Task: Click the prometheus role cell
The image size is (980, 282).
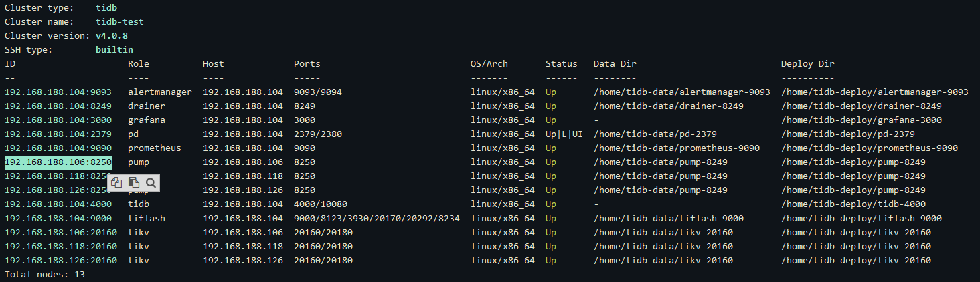Action: coord(155,148)
